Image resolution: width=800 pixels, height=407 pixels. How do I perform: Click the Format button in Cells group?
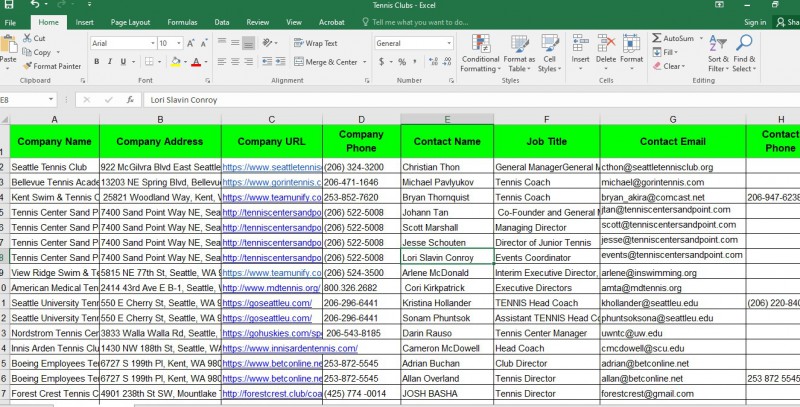(x=632, y=54)
